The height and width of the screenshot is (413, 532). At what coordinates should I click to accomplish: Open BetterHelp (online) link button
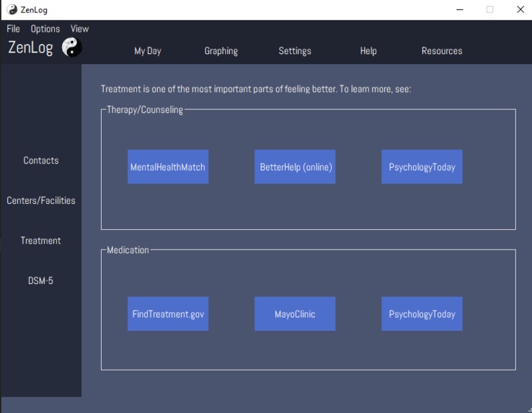pos(295,166)
